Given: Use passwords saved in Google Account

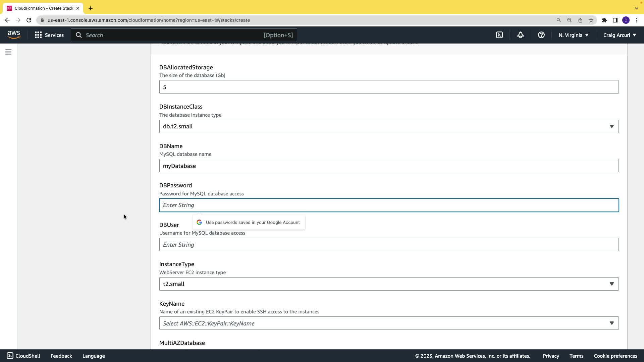Looking at the screenshot, I should tap(249, 222).
